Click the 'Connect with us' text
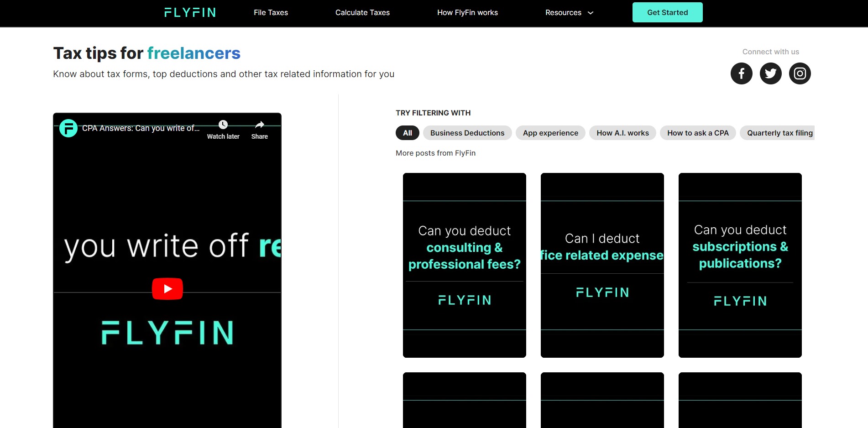The height and width of the screenshot is (428, 868). (770, 52)
